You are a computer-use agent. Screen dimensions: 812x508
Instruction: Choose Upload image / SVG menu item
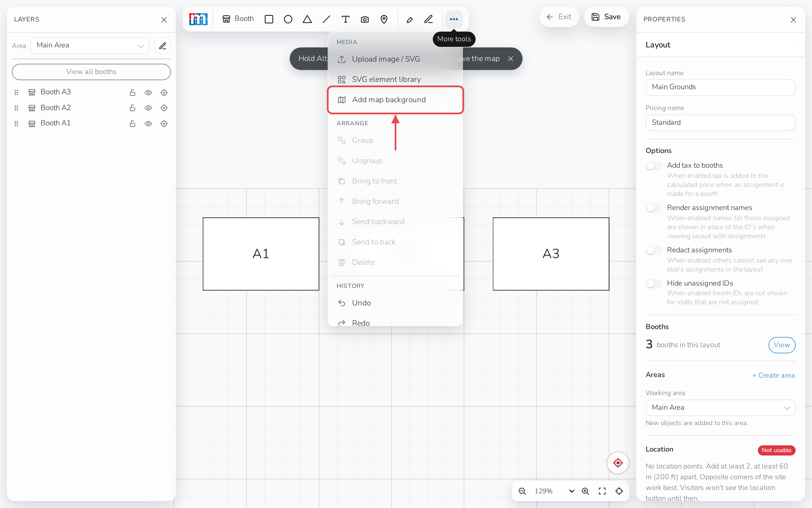[395, 59]
